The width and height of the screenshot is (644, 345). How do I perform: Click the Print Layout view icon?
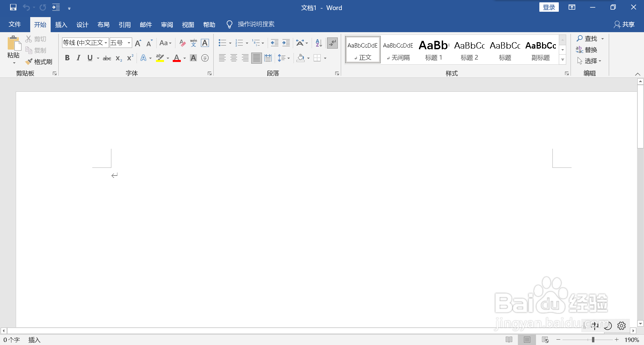(x=527, y=340)
